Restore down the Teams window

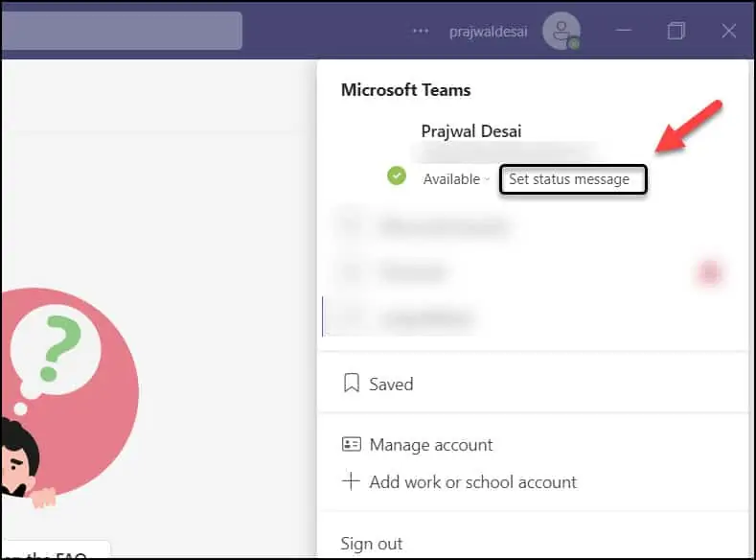(x=676, y=31)
